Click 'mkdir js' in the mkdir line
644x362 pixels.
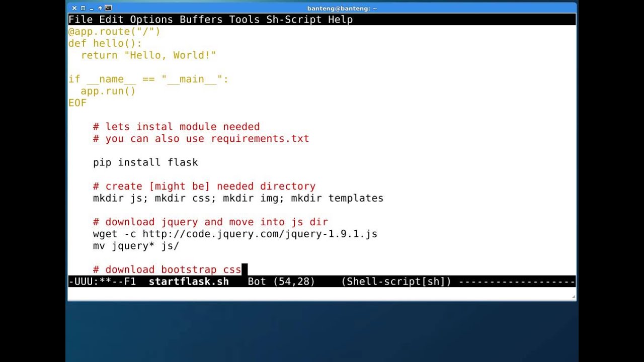(117, 198)
